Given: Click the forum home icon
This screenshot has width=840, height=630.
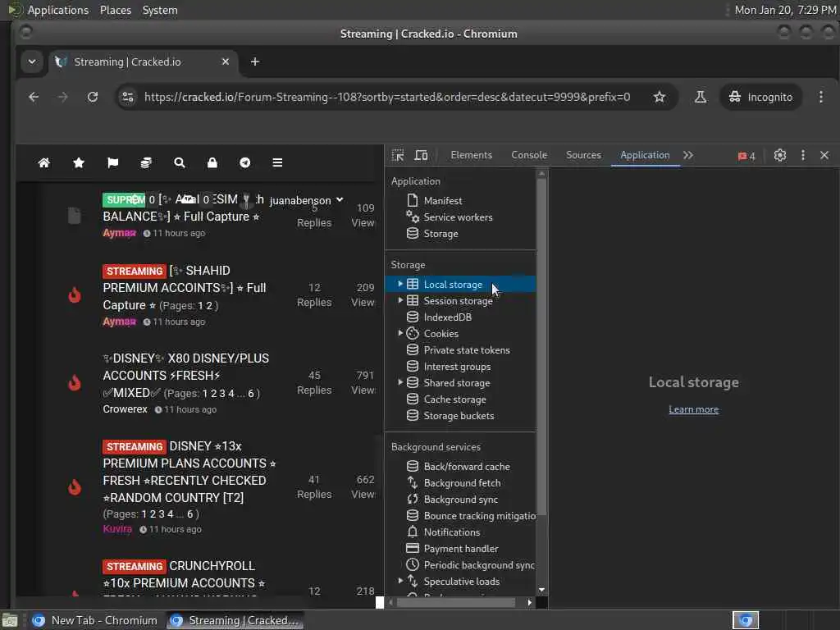Looking at the screenshot, I should click(44, 163).
